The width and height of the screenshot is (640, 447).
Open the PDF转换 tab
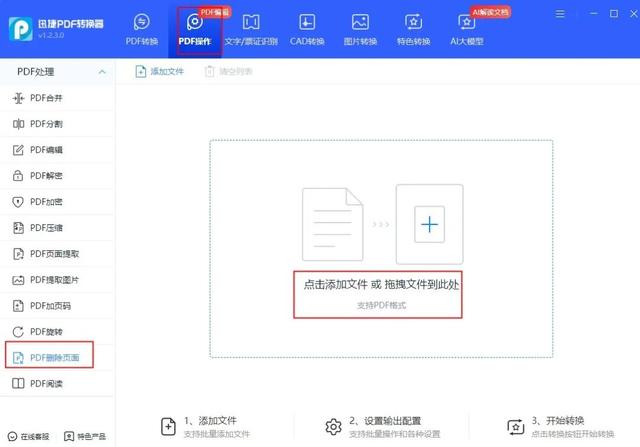point(142,29)
